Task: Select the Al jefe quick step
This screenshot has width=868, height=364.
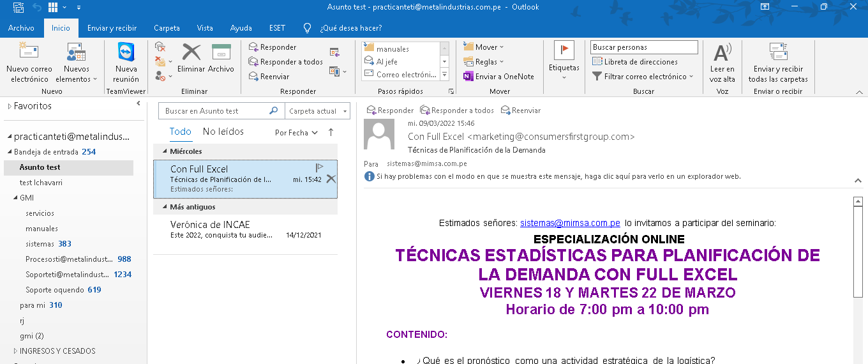Action: (x=400, y=62)
